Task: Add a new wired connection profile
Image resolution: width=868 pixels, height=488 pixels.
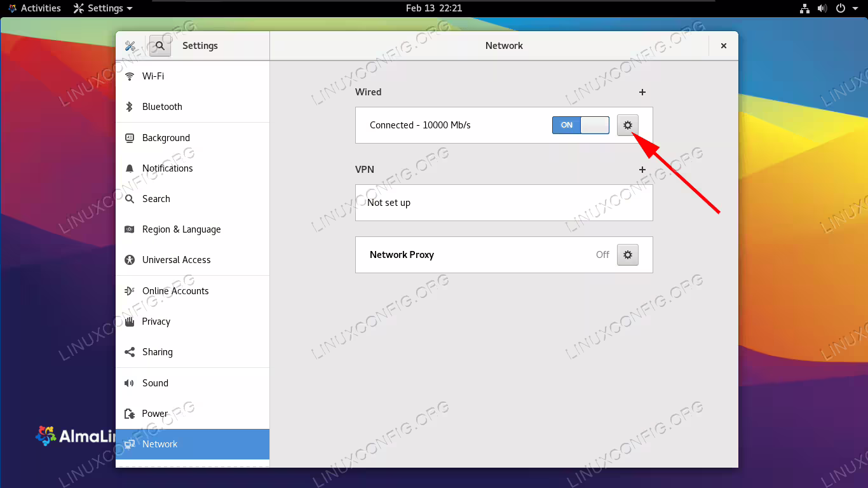Action: click(x=642, y=92)
